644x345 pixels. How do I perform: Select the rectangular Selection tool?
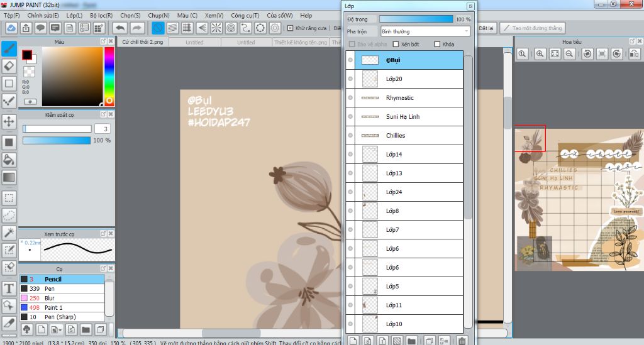(x=9, y=198)
